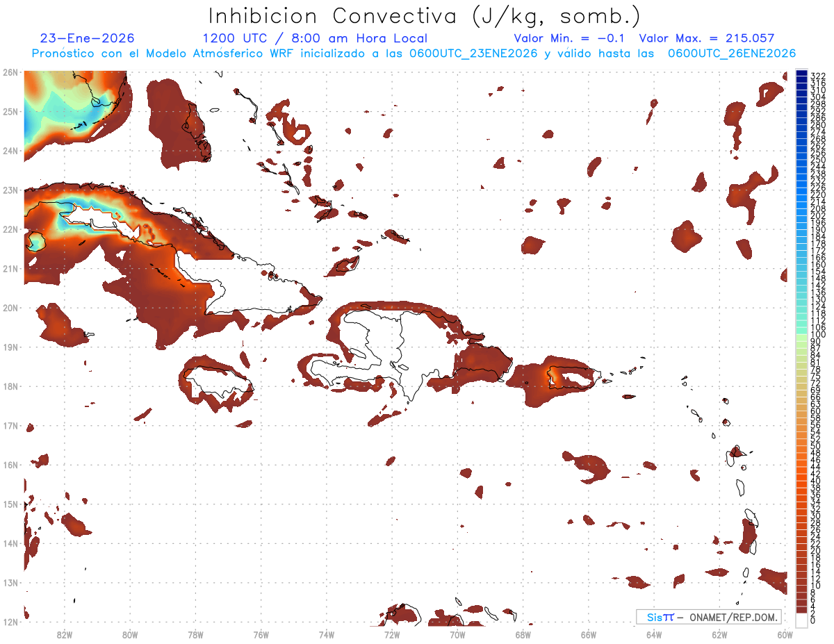Click the colorbar value 60
The width and height of the screenshot is (834, 644).
(816, 411)
